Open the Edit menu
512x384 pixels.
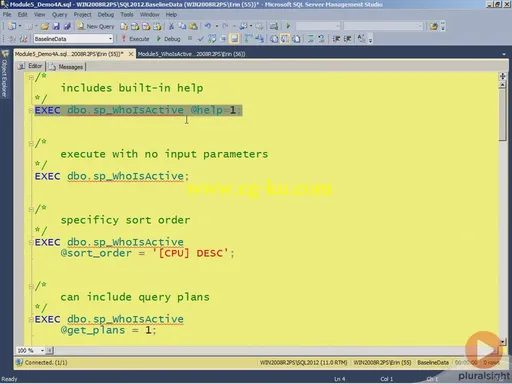click(23, 15)
